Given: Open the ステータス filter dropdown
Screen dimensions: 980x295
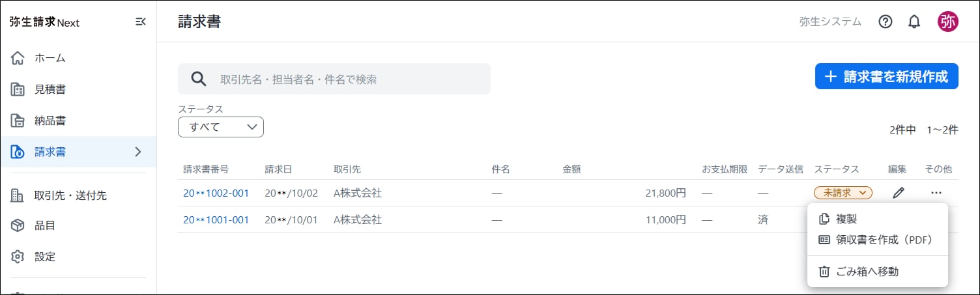Looking at the screenshot, I should click(x=220, y=127).
